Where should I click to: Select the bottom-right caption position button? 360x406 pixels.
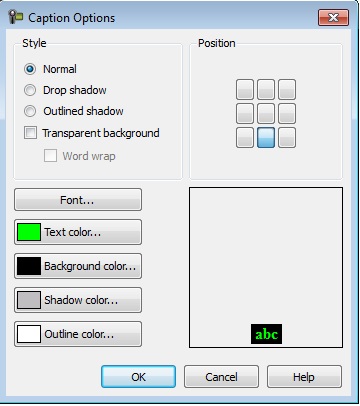287,137
